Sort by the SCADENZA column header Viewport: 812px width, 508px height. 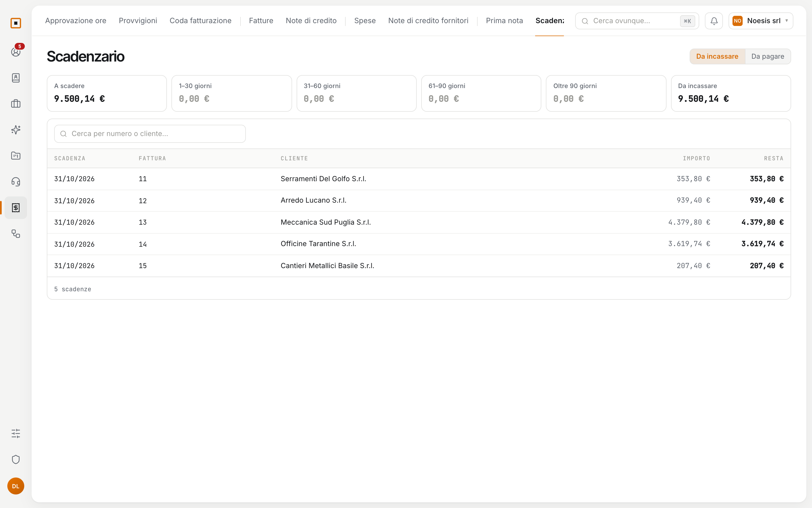pyautogui.click(x=70, y=159)
